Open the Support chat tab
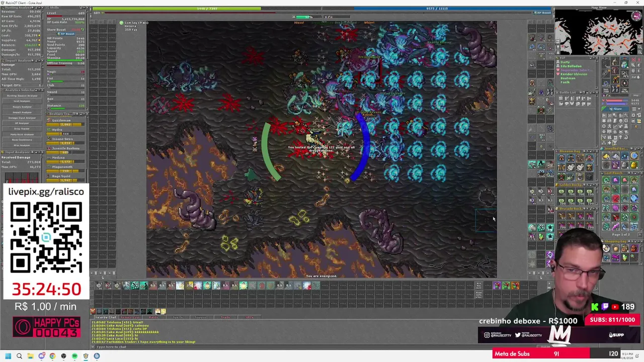The width and height of the screenshot is (644, 362). [201, 317]
